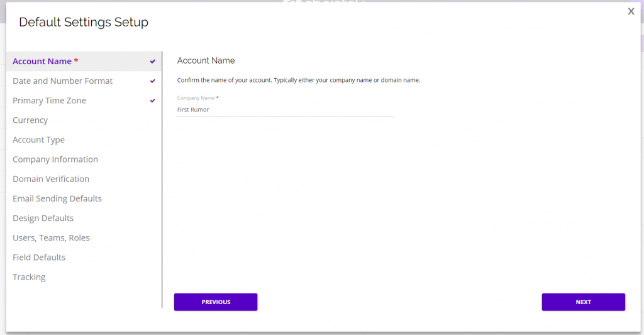Close the Default Settings Setup dialog
Screen dimensions: 644x335
pyautogui.click(x=631, y=11)
